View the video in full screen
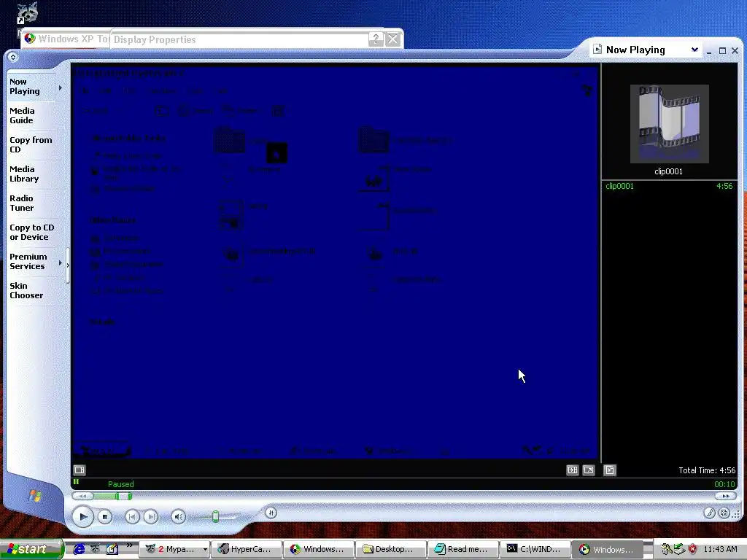Viewport: 747px width, 560px height. pos(589,470)
